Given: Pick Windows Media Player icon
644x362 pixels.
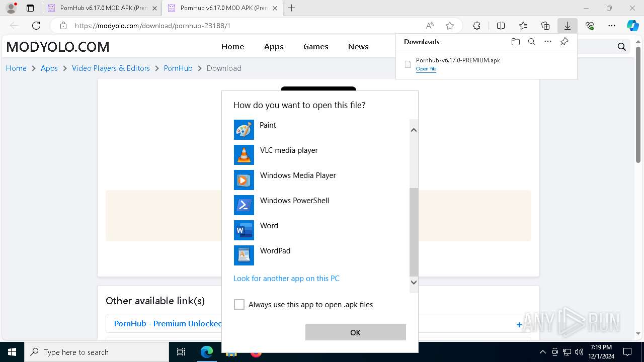Looking at the screenshot, I should (244, 180).
